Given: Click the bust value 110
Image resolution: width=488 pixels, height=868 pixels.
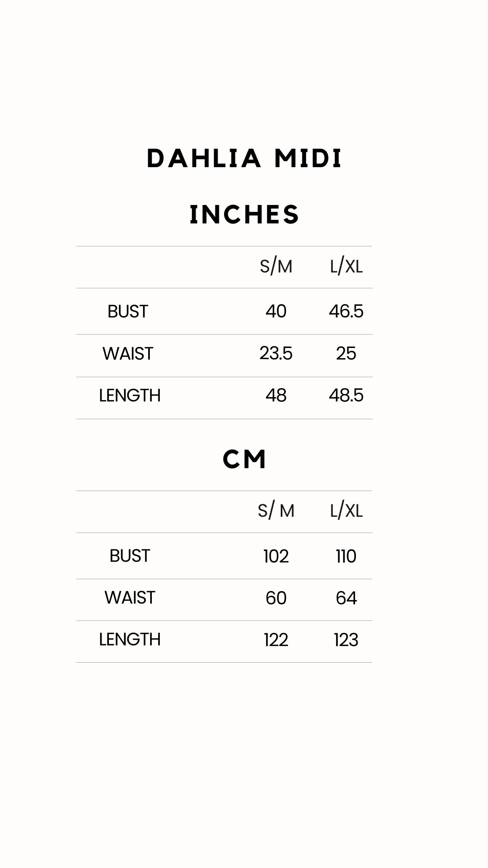Looking at the screenshot, I should pos(346,556).
